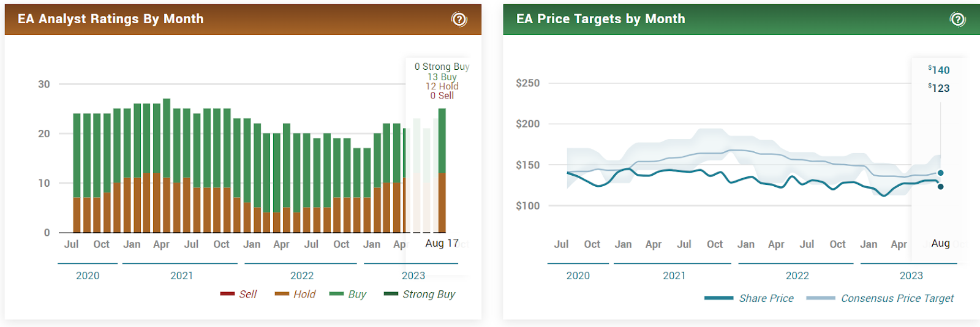
Task: Click the '0 Strong Buy' tooltip value
Action: tap(442, 66)
